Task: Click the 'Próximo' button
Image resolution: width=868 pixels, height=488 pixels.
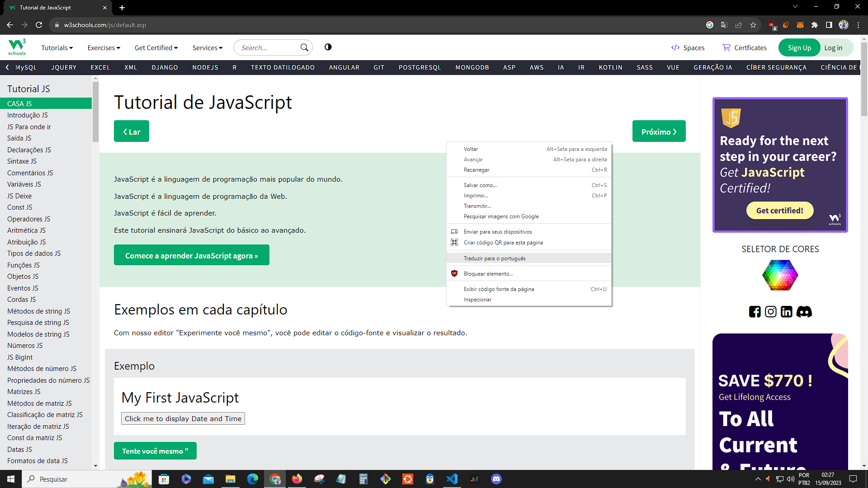Action: pyautogui.click(x=659, y=131)
